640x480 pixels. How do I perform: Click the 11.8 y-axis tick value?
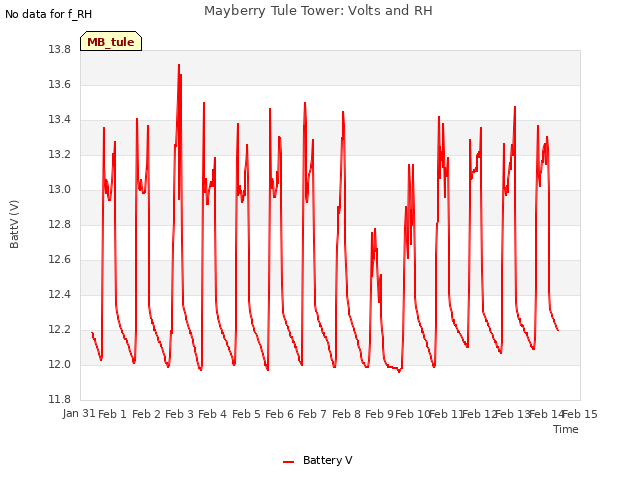coord(60,399)
